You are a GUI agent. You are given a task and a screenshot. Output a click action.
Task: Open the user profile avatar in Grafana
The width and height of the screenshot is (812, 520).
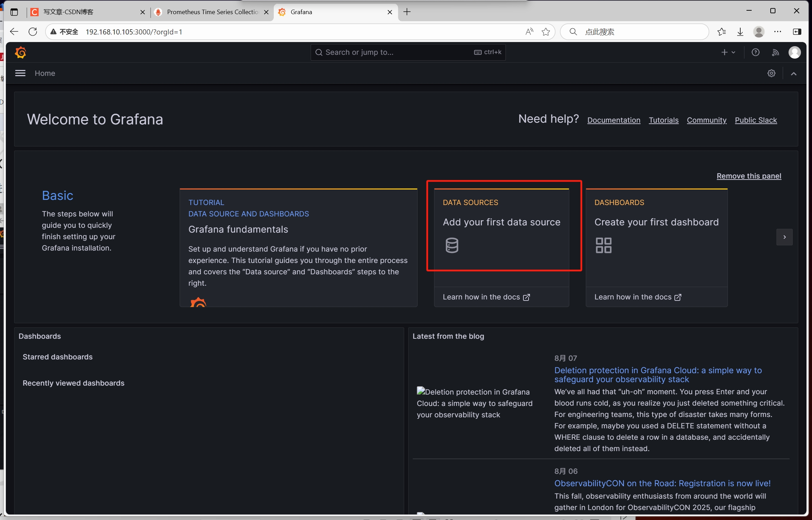click(x=794, y=52)
